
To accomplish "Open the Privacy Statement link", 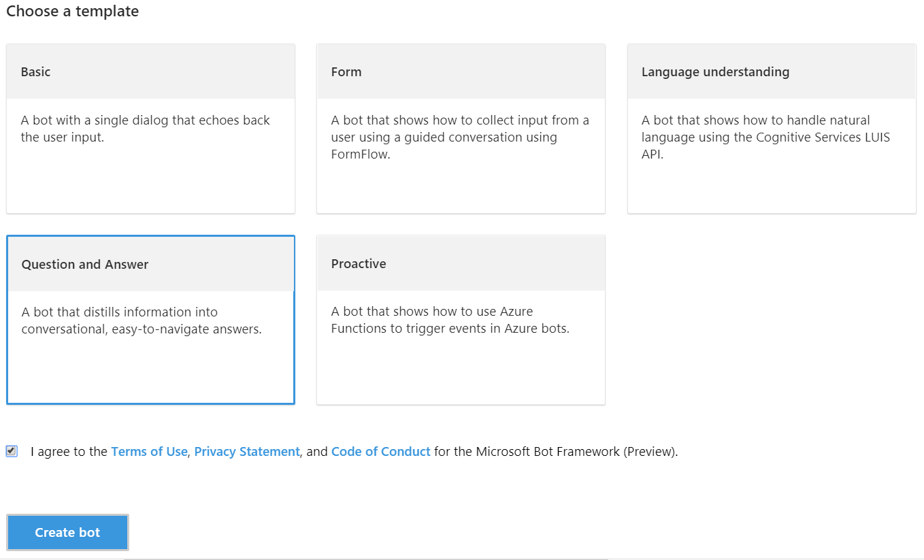I will 247,451.
